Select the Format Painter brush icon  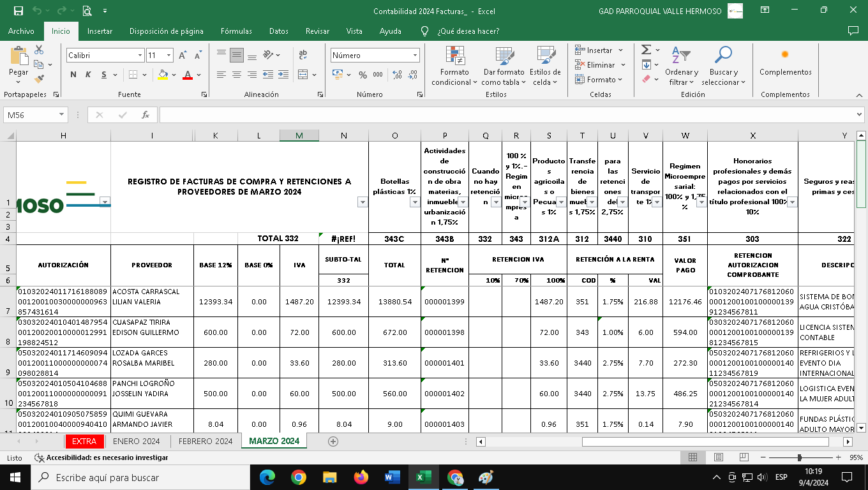pyautogui.click(x=39, y=79)
